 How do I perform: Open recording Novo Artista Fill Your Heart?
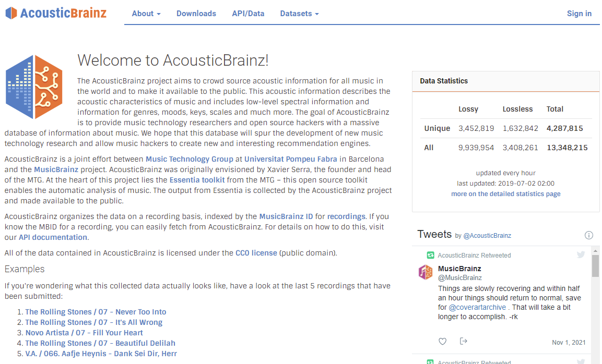(84, 333)
